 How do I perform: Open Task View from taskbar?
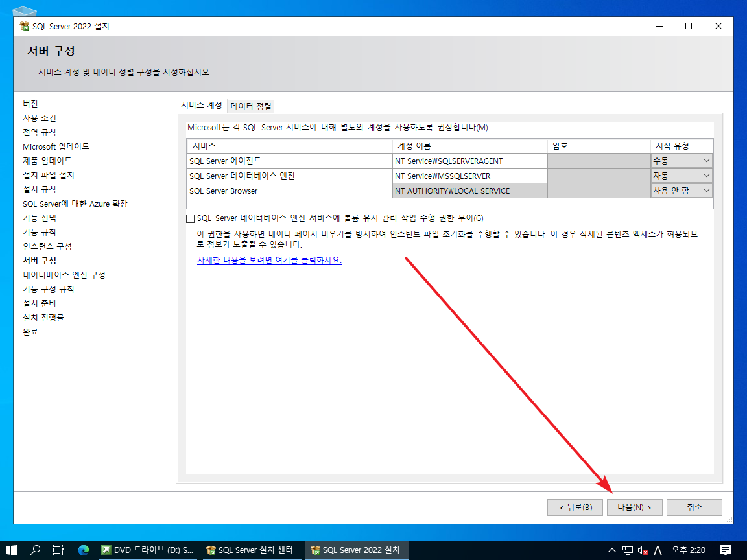tap(58, 550)
